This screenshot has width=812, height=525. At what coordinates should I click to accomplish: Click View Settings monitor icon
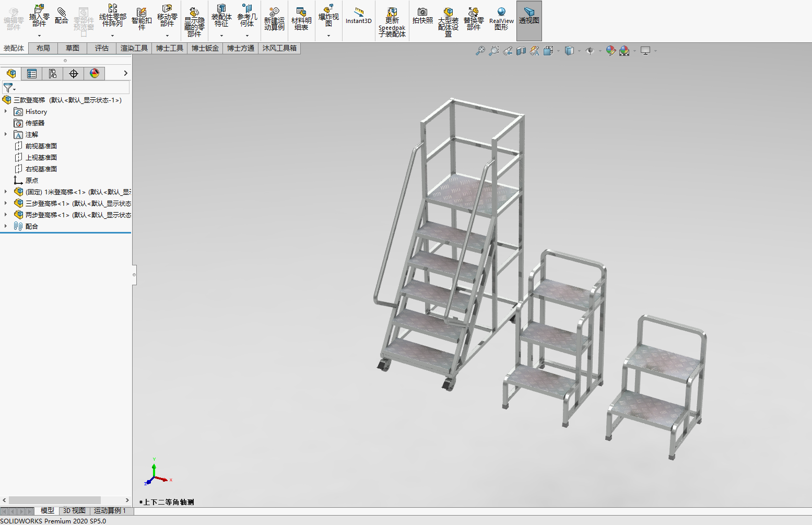point(645,51)
